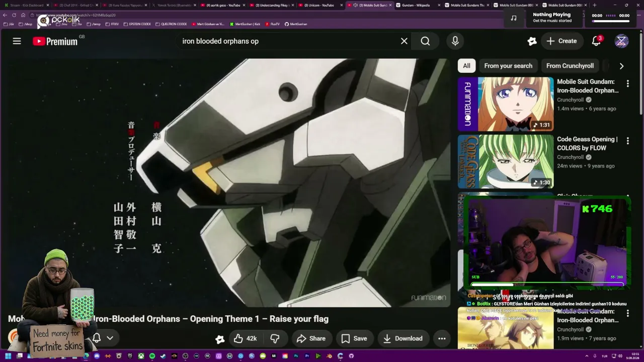This screenshot has width=644, height=362.
Task: Open the Xbox app from the taskbar
Action: (141, 356)
